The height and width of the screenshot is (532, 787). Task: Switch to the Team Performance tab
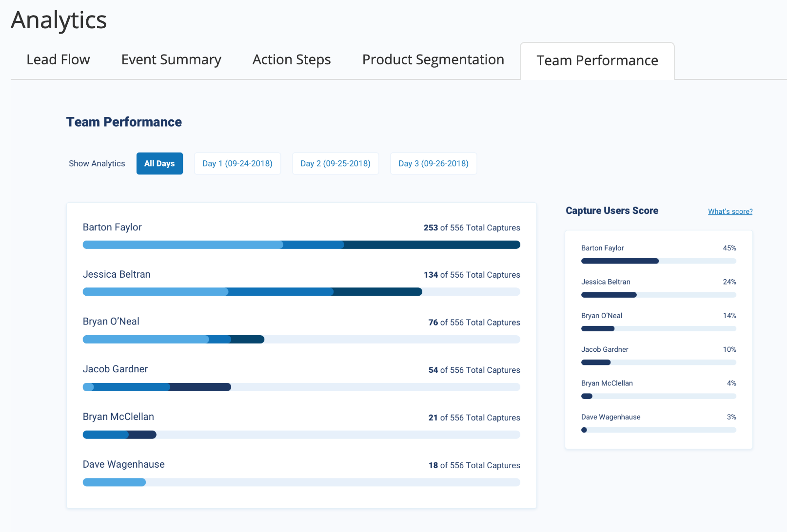(x=597, y=60)
